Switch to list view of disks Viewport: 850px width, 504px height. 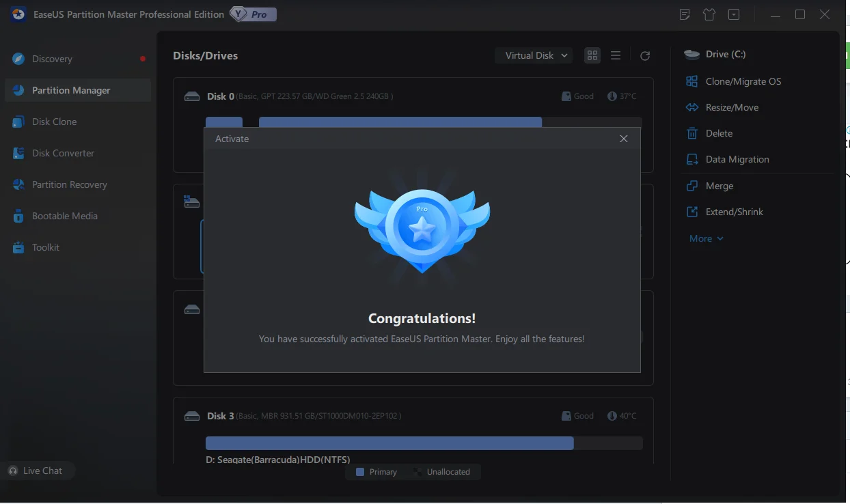tap(616, 55)
